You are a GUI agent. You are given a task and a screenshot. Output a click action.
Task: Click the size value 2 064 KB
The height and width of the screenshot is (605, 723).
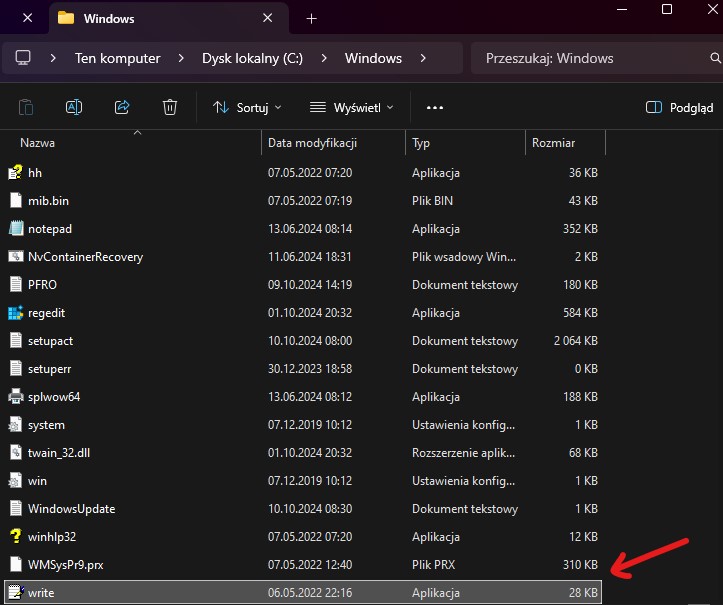[x=575, y=341]
